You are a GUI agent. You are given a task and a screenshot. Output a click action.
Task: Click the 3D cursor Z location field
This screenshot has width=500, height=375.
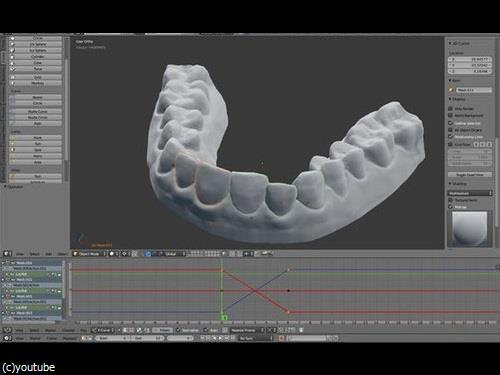pos(470,71)
